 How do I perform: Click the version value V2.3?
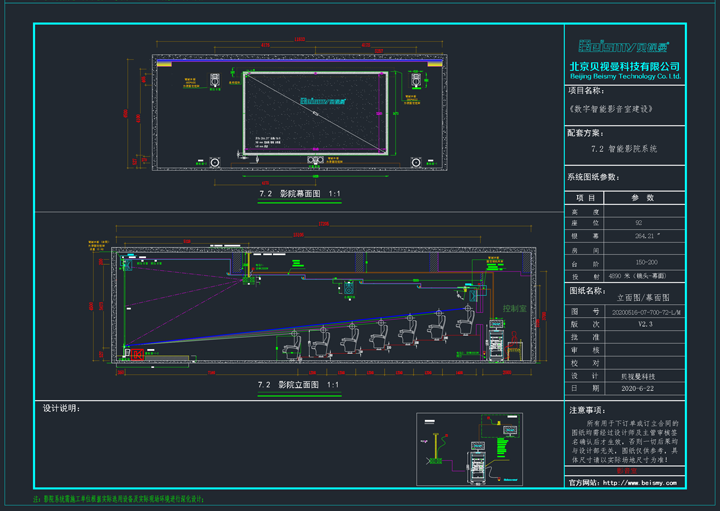[645, 324]
